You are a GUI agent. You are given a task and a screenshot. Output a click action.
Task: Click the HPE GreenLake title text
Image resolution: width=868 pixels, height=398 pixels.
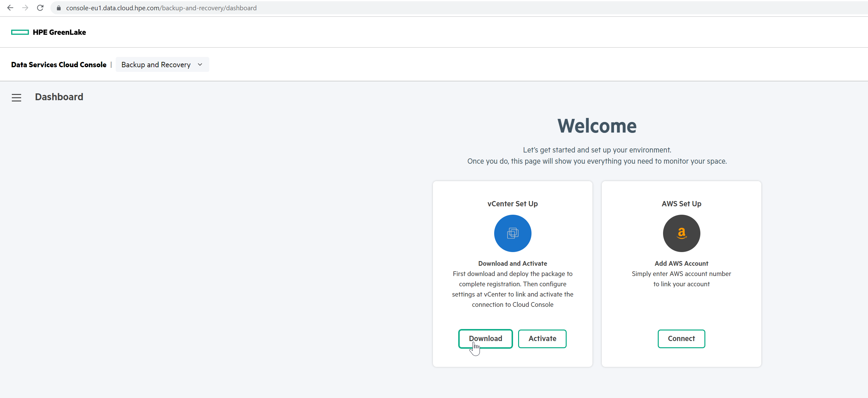(x=59, y=32)
